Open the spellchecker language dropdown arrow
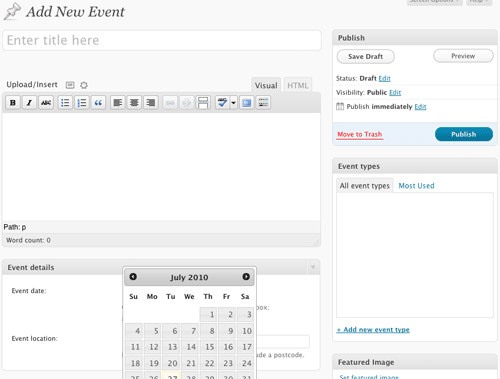The image size is (500, 379). [x=233, y=103]
